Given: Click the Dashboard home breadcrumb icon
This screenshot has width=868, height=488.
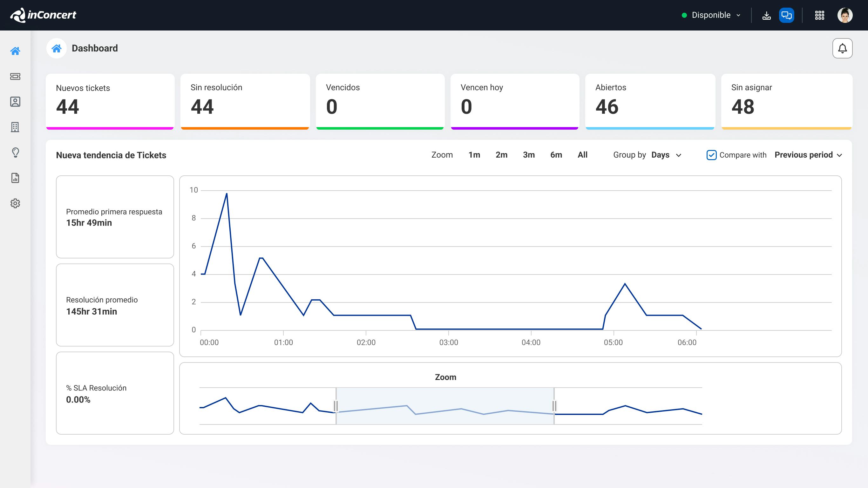Looking at the screenshot, I should tap(56, 48).
